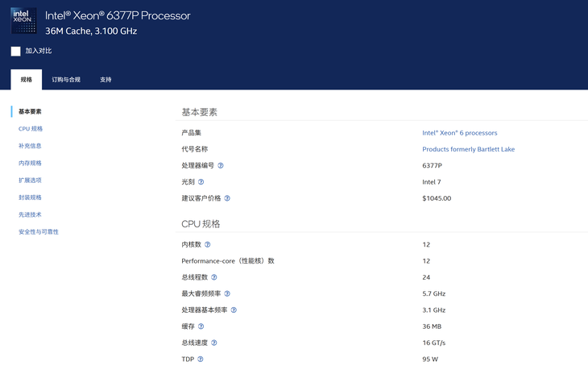Image resolution: width=588 pixels, height=370 pixels.
Task: Jump to CPU 规格 section in sidebar
Action: click(x=31, y=129)
